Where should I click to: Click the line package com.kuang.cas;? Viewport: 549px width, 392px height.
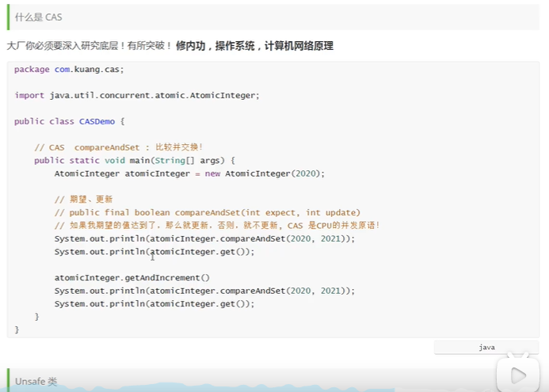click(69, 70)
